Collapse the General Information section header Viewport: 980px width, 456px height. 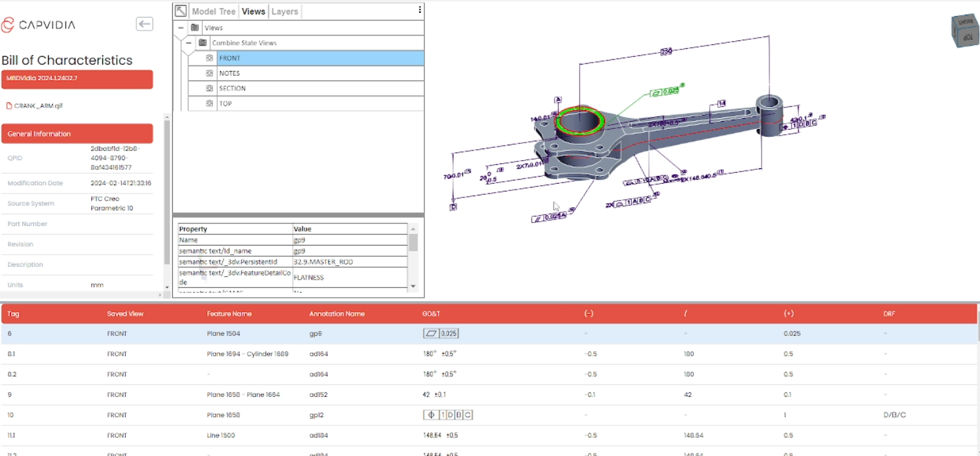point(77,134)
